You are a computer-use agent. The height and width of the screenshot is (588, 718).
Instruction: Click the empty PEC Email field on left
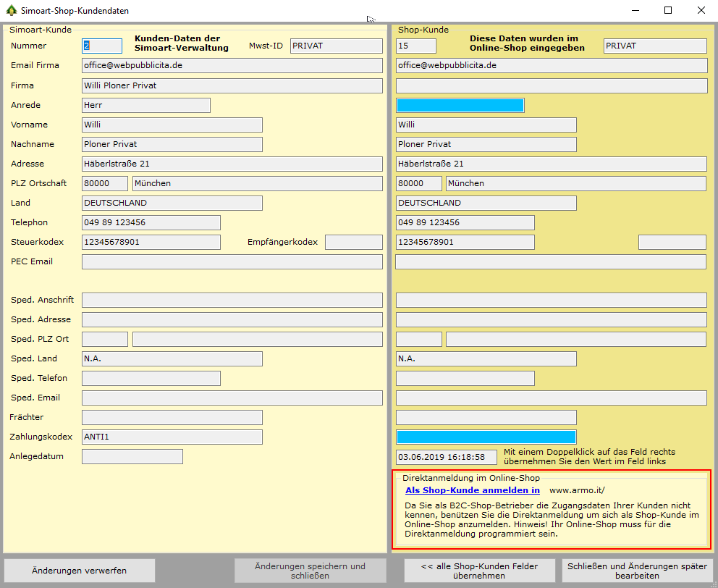pos(232,261)
